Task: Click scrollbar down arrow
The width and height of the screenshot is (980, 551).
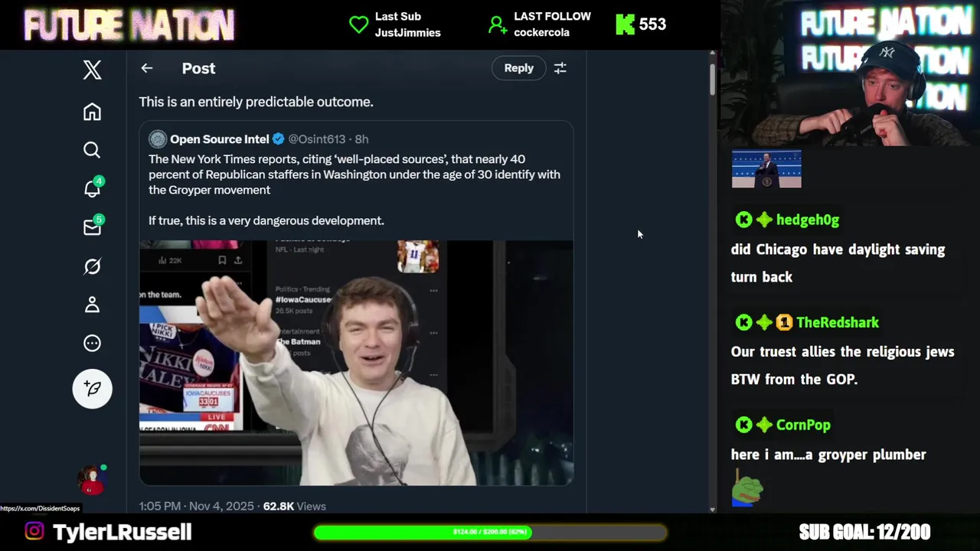Action: point(712,509)
